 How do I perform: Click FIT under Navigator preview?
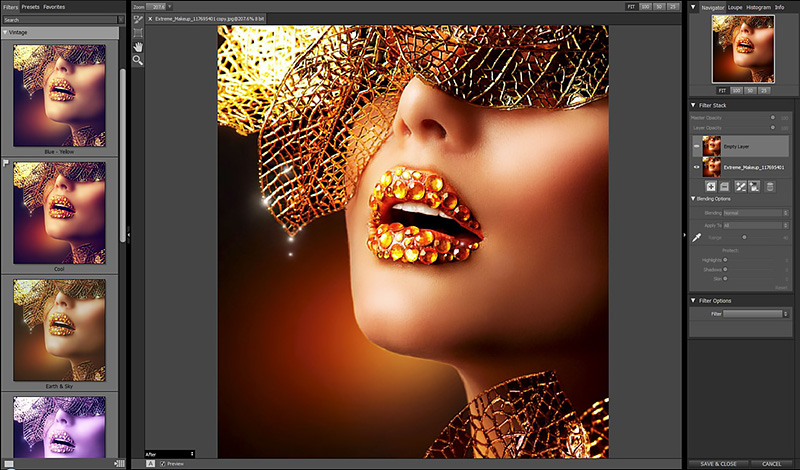pyautogui.click(x=722, y=90)
